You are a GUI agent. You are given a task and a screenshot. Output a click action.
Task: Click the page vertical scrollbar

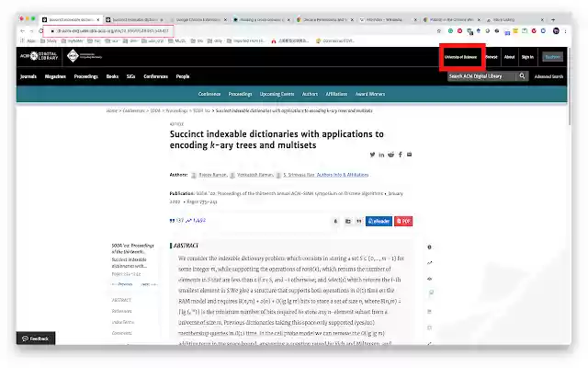tap(570, 88)
